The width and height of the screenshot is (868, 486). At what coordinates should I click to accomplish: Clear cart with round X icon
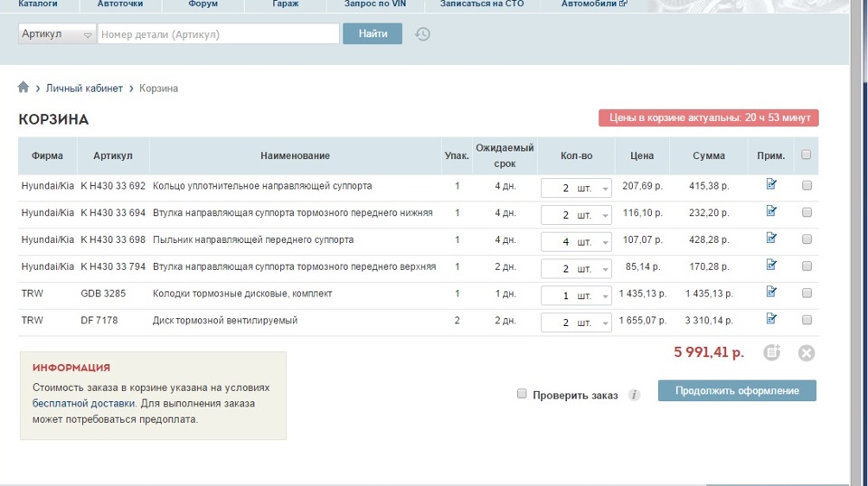(807, 352)
